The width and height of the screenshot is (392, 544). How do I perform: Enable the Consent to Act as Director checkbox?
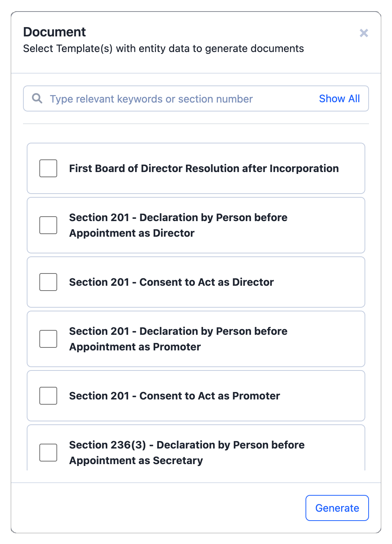48,282
